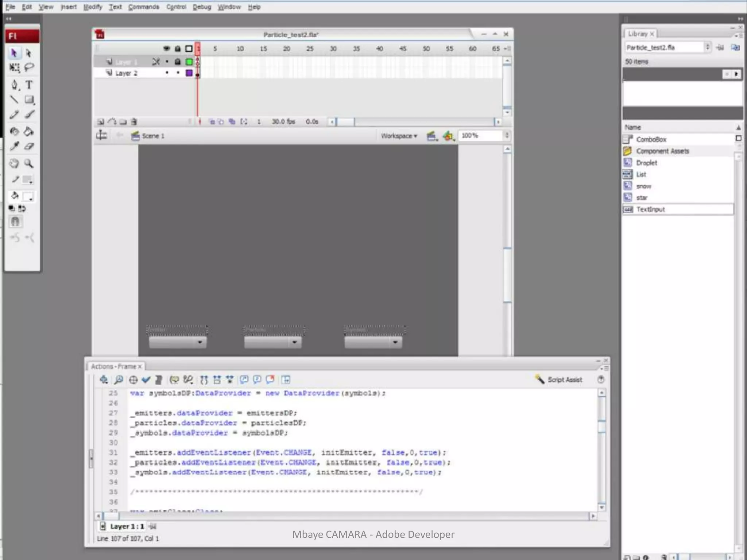Select the Brush tool
747x560 pixels.
(x=29, y=114)
